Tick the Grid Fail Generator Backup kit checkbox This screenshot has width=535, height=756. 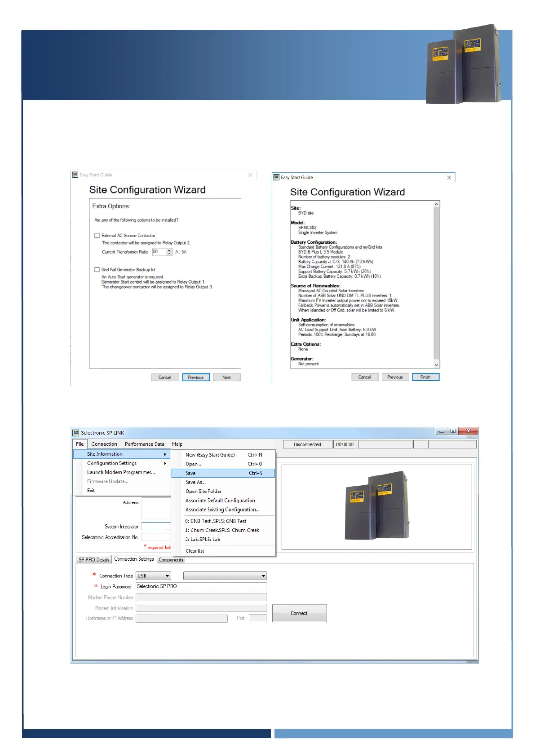tap(97, 269)
